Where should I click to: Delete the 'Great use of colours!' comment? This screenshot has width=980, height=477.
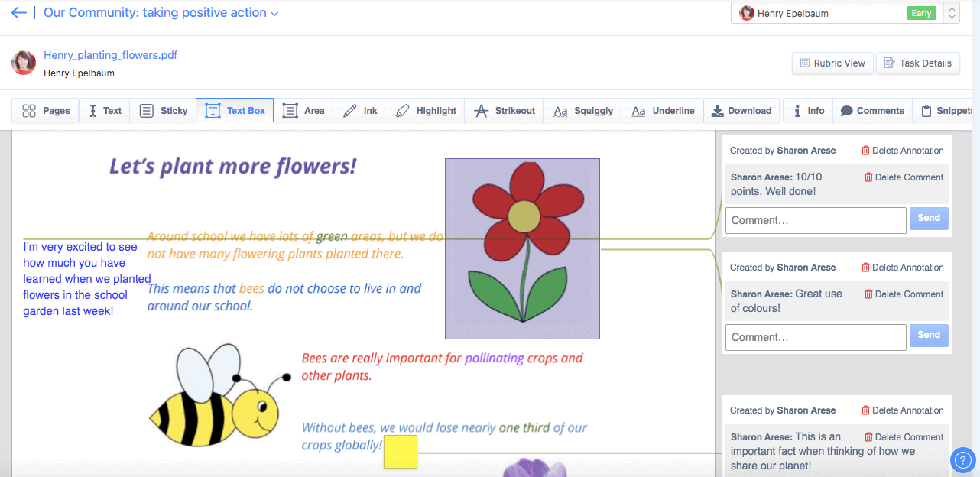(904, 294)
